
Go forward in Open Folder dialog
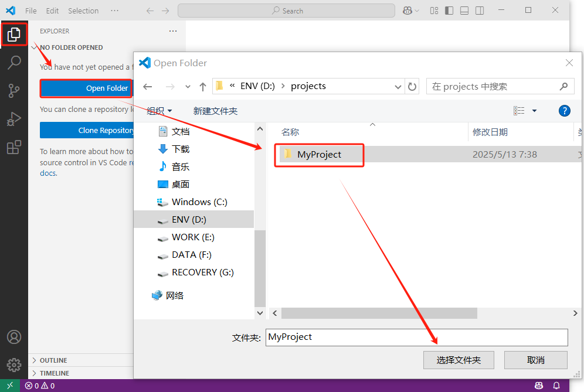tap(170, 87)
